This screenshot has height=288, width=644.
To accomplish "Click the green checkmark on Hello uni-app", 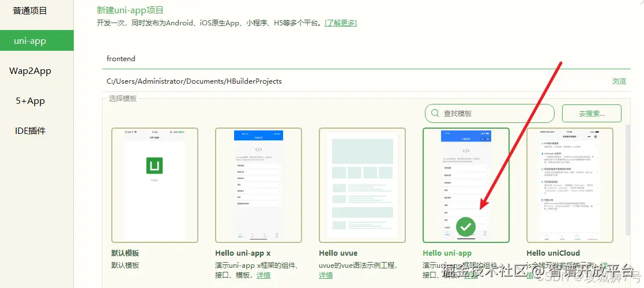I will [x=466, y=226].
